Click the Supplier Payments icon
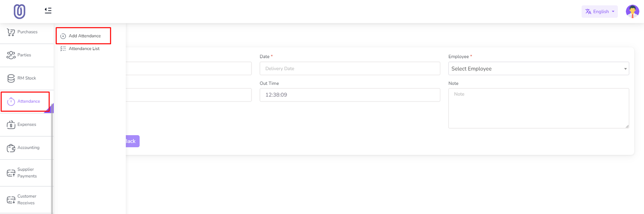This screenshot has width=644, height=214. (11, 173)
